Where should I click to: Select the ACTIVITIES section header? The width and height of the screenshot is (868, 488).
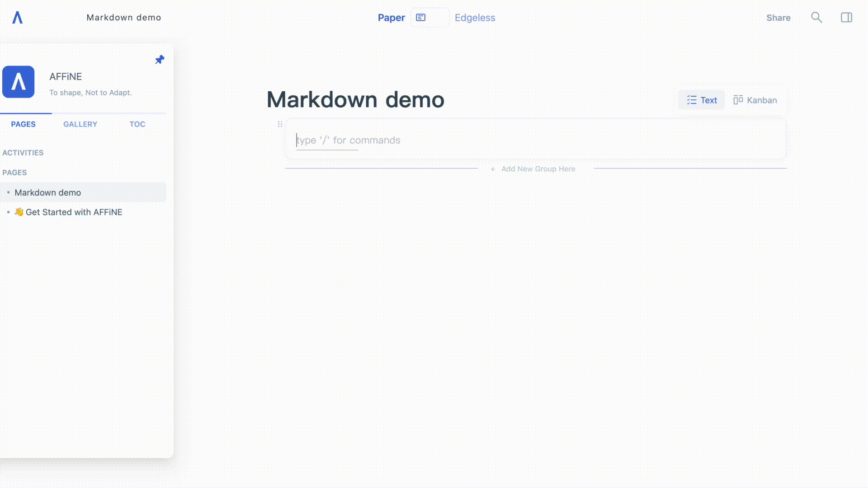tap(23, 153)
